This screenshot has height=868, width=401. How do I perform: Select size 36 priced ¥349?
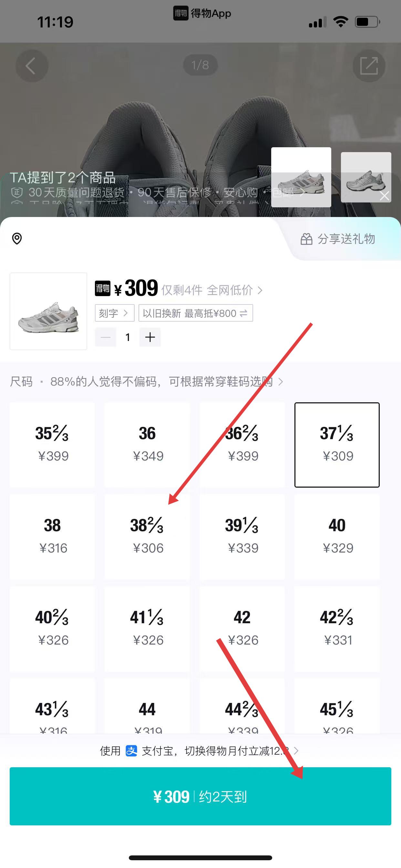pos(147,444)
